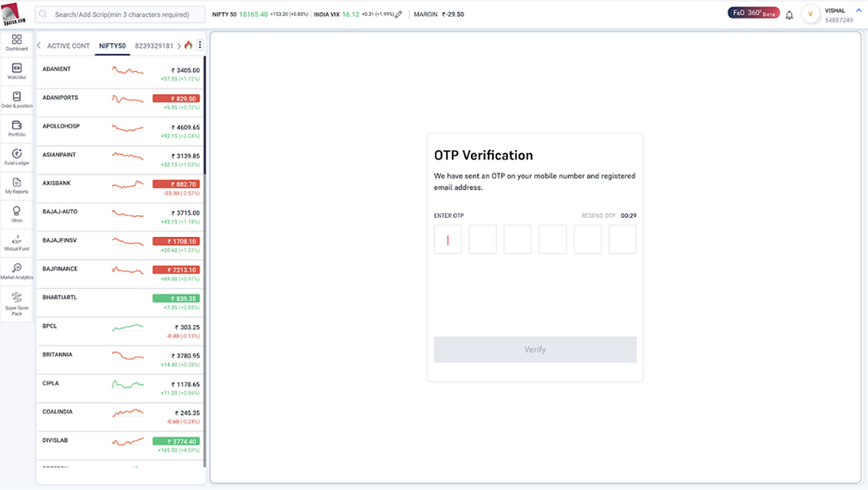Open the Dashboard sidebar icon

point(17,42)
